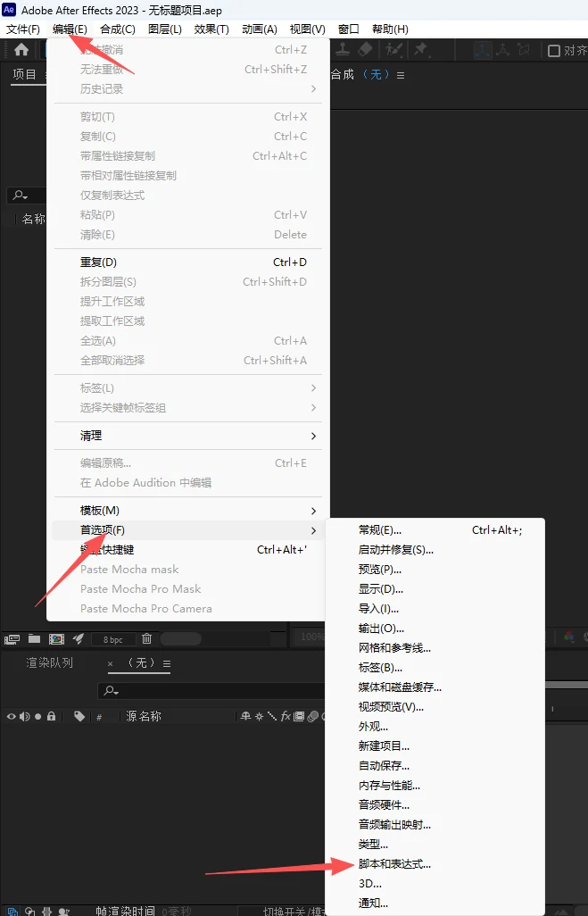This screenshot has height=916, width=588.
Task: Choose 键盘快捷键 from the Edit menu
Action: click(187, 550)
